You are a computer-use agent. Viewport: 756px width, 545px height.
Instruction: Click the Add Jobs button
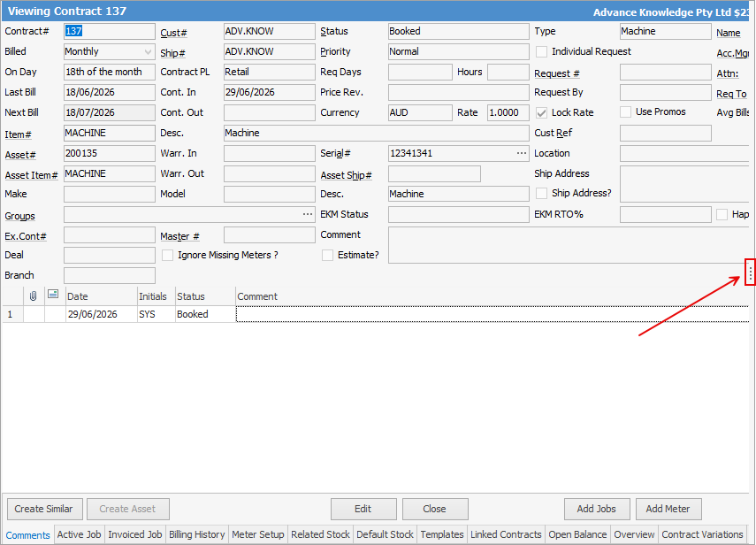[597, 509]
